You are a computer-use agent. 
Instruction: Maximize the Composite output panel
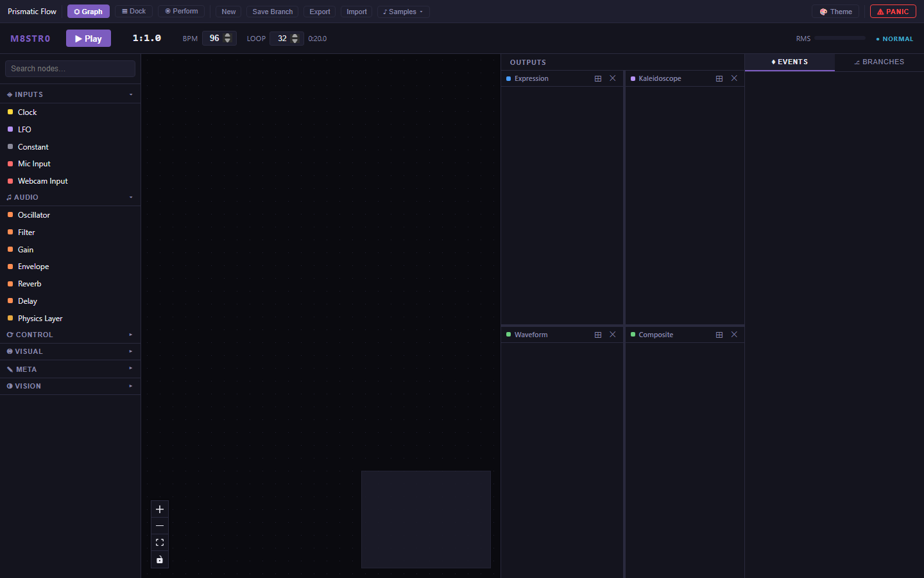click(x=719, y=335)
